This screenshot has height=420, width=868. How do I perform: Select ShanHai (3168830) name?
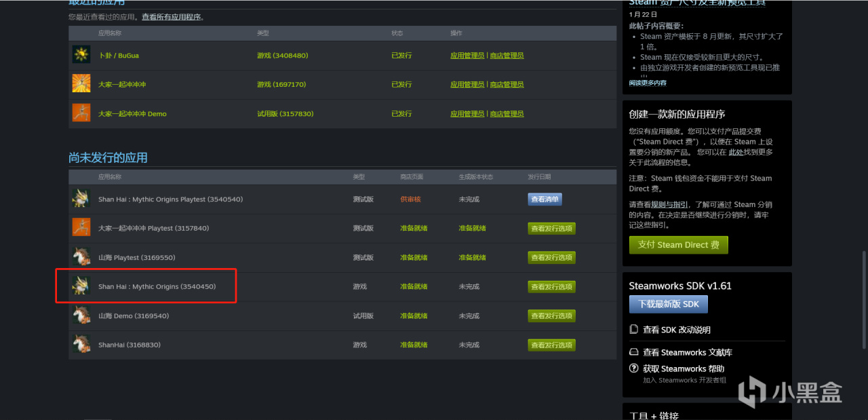coord(130,345)
